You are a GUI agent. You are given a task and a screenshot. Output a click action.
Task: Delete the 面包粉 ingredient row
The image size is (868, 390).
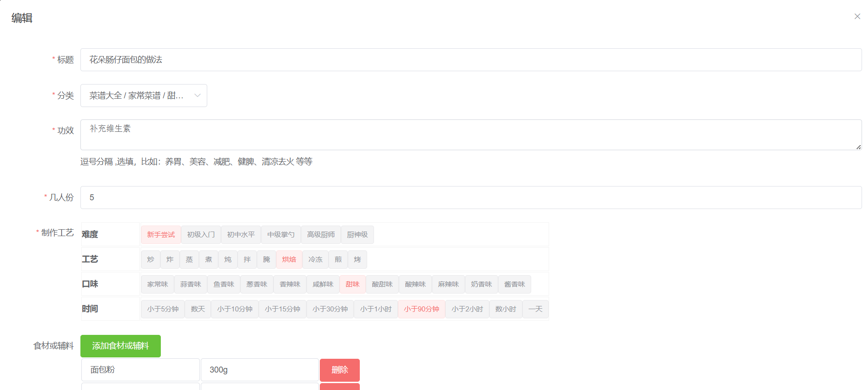(340, 370)
